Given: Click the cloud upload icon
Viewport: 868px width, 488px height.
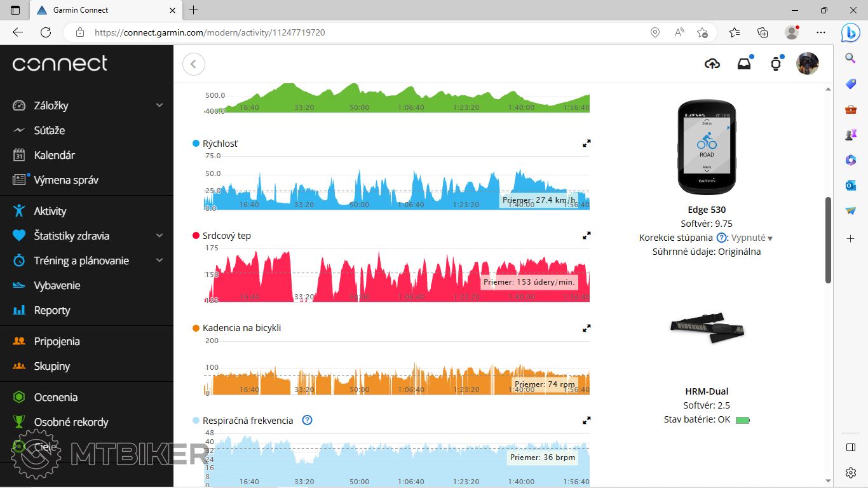Looking at the screenshot, I should [x=712, y=64].
